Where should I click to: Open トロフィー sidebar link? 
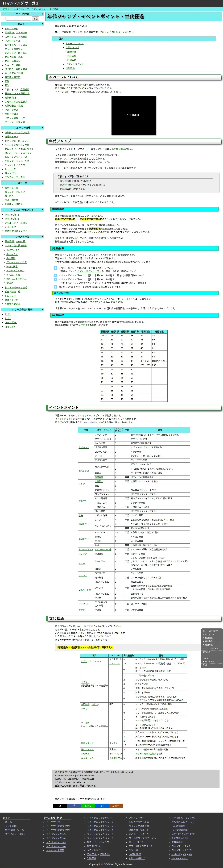(10, 295)
